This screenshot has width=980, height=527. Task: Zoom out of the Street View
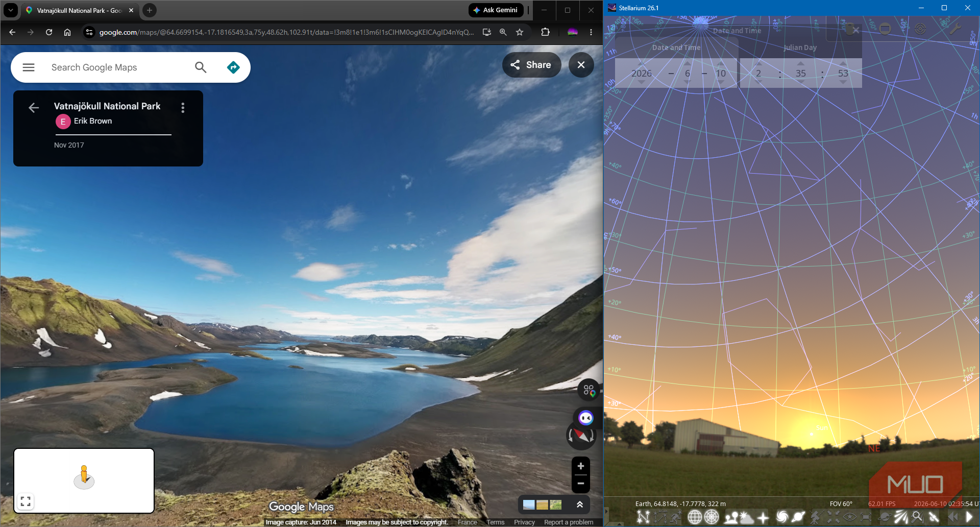(580, 484)
